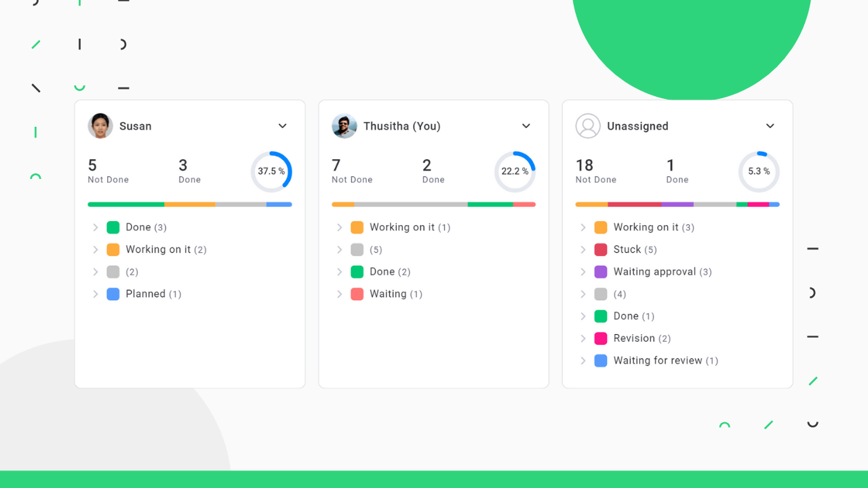The height and width of the screenshot is (488, 868).
Task: Expand Unassigned Revision (2) group
Action: pyautogui.click(x=583, y=338)
